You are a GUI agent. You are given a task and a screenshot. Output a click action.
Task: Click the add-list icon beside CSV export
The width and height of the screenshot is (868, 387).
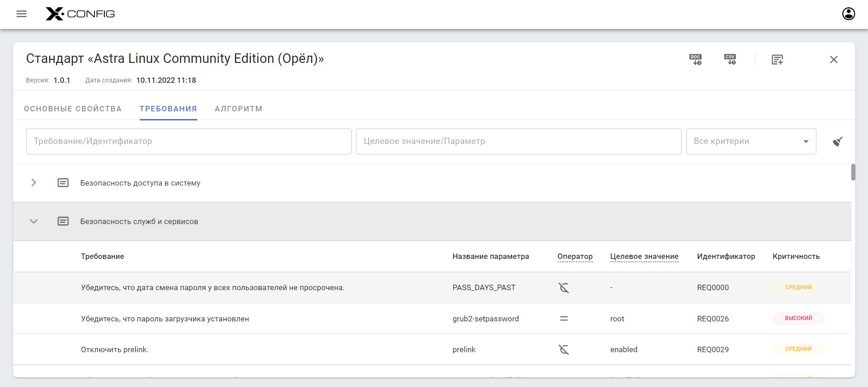click(777, 60)
